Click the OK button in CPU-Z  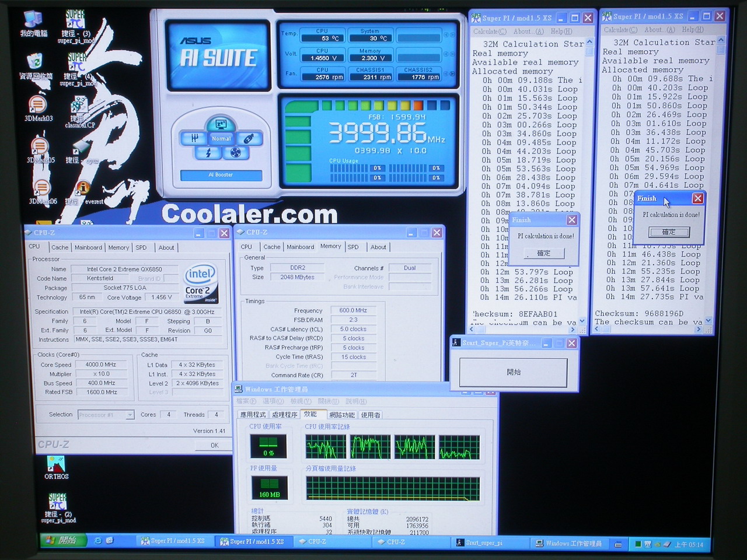point(214,445)
